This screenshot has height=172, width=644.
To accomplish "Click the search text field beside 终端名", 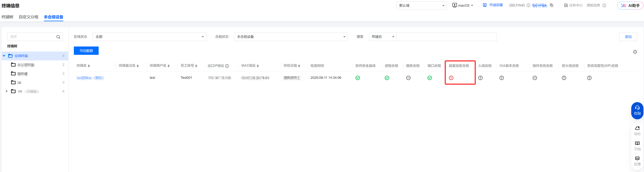I will (446, 37).
